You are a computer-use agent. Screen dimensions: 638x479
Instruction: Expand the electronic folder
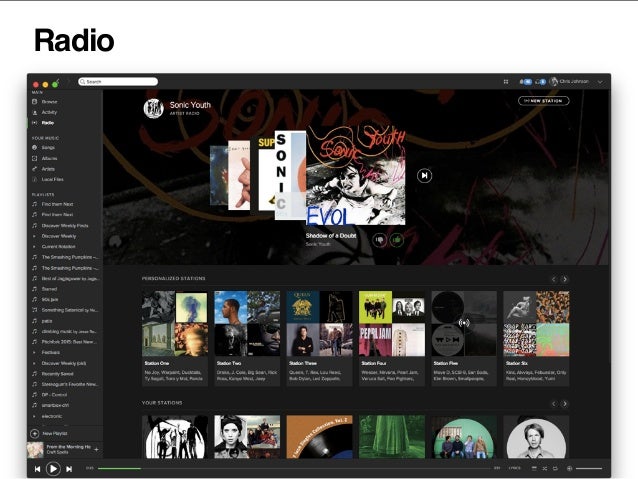point(34,416)
